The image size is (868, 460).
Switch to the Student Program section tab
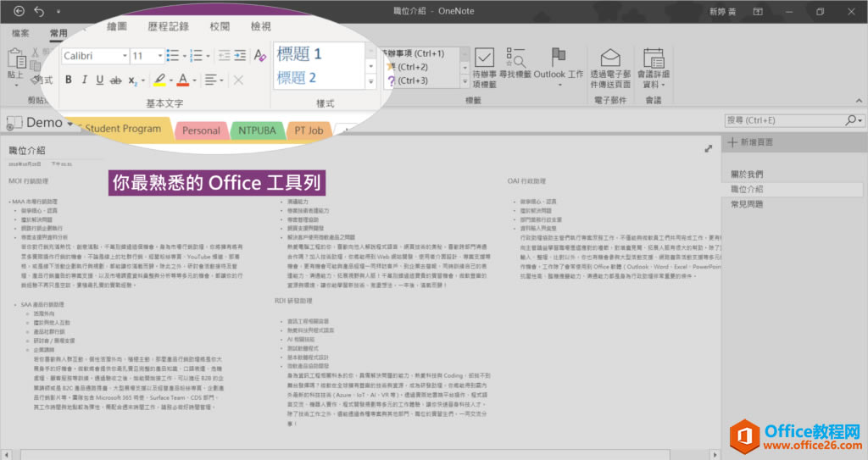coord(122,129)
